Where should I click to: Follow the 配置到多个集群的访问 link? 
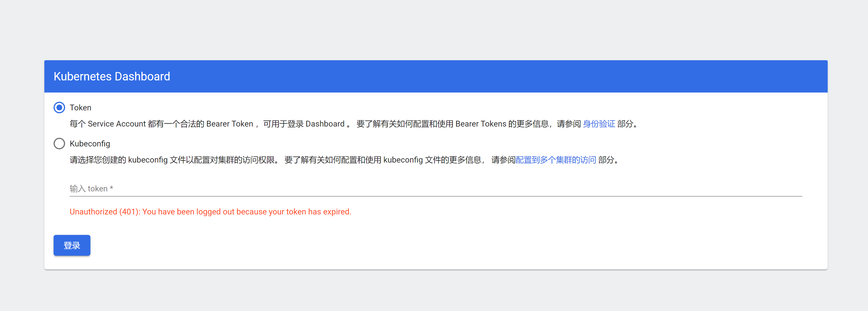tap(556, 160)
